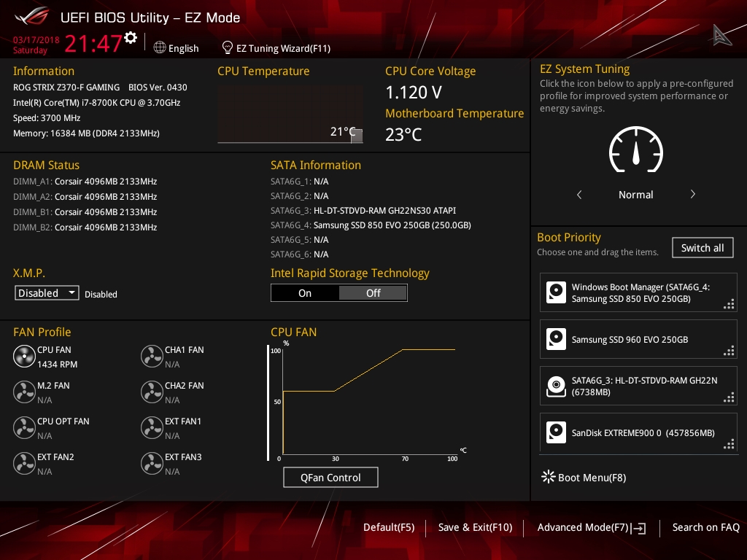Click drag handle on Samsung SSD 960 entry
Screen dimensions: 747x560
point(729,351)
